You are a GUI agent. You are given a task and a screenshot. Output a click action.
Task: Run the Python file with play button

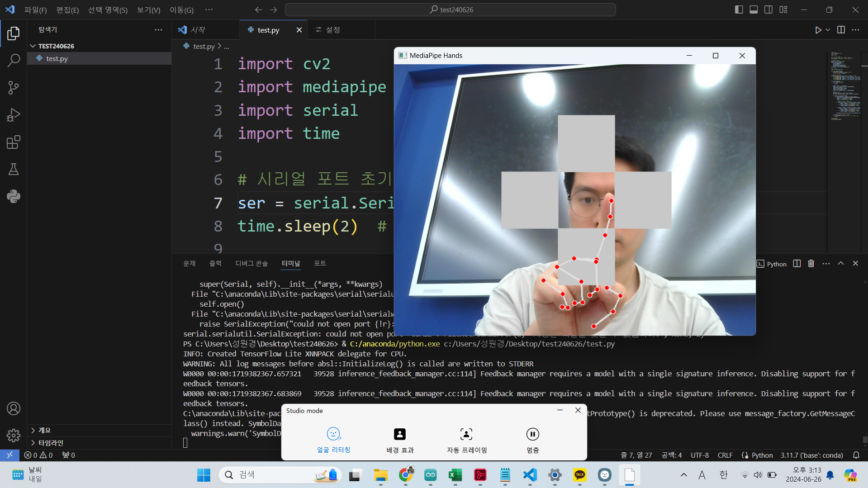click(x=818, y=30)
